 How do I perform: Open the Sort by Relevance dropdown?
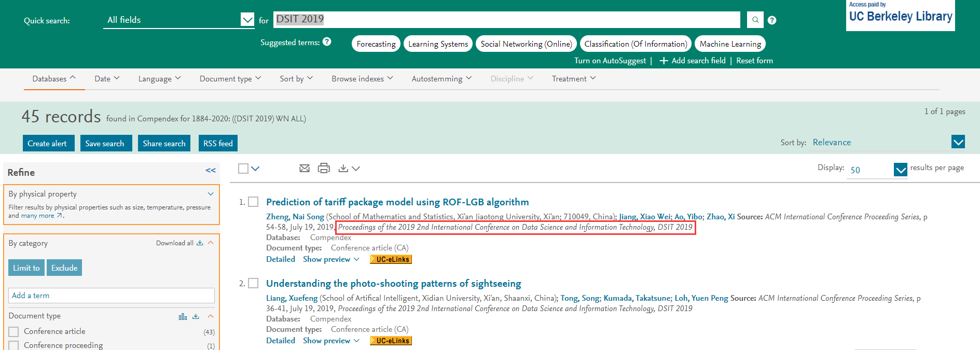(958, 142)
